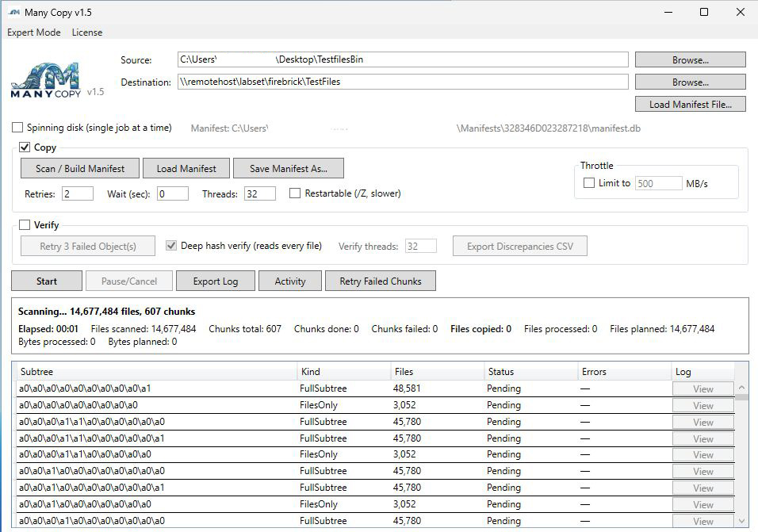Click the Destination path field
The image size is (758, 532).
(x=403, y=82)
